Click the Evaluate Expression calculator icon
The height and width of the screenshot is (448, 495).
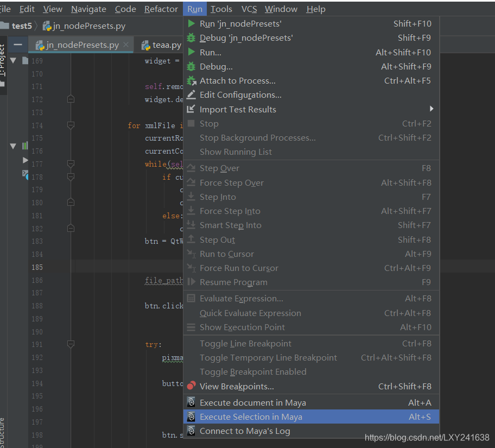click(x=191, y=298)
